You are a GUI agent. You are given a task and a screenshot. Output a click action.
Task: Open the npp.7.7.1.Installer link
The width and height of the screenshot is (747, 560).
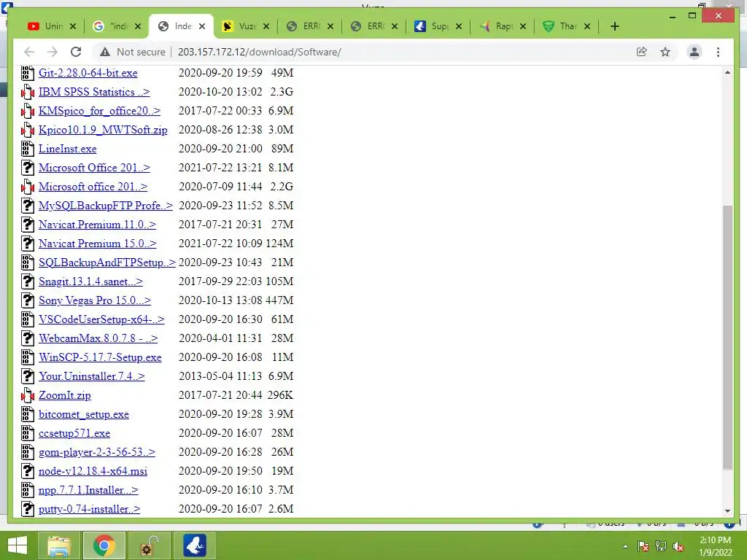pos(88,490)
